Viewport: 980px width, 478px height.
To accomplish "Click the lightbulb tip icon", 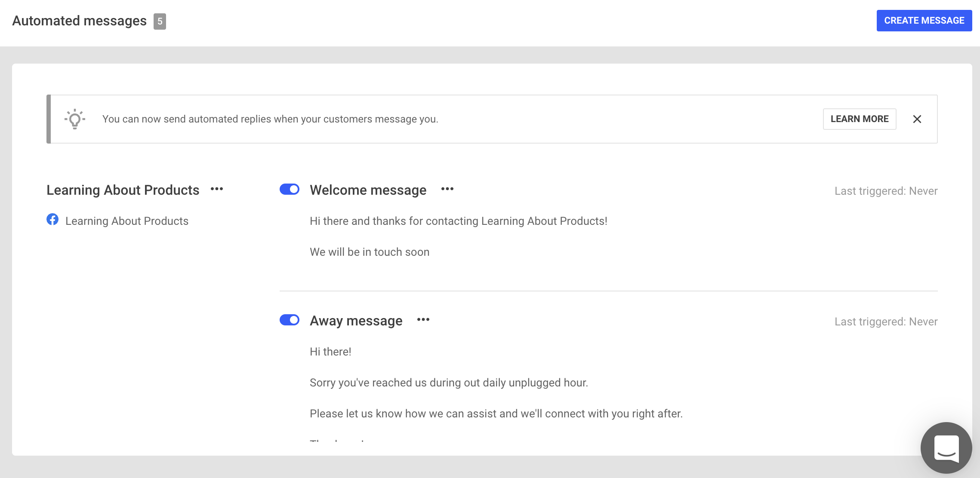I will point(75,119).
